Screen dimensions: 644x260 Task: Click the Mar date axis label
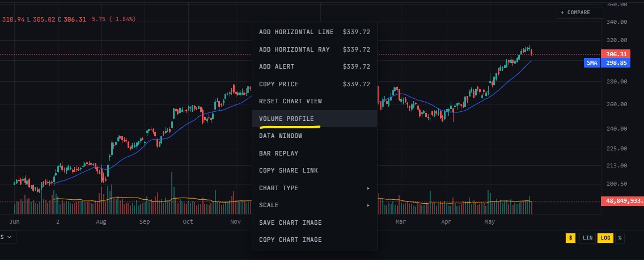coord(401,222)
